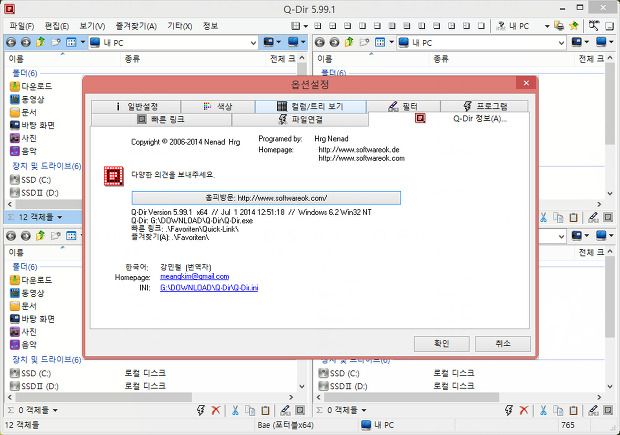The height and width of the screenshot is (435, 620).
Task: Click horizontal scrollbar in bottom-right pane
Action: click(x=411, y=397)
